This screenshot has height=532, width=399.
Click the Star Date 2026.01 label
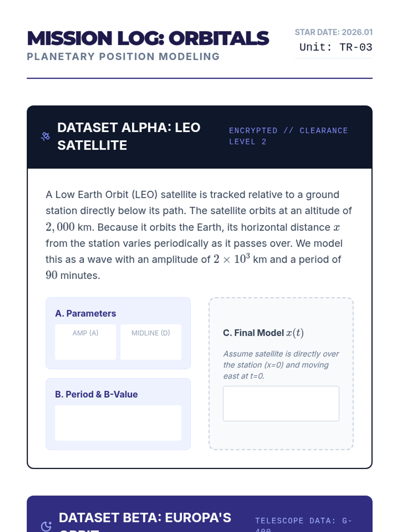pos(333,32)
